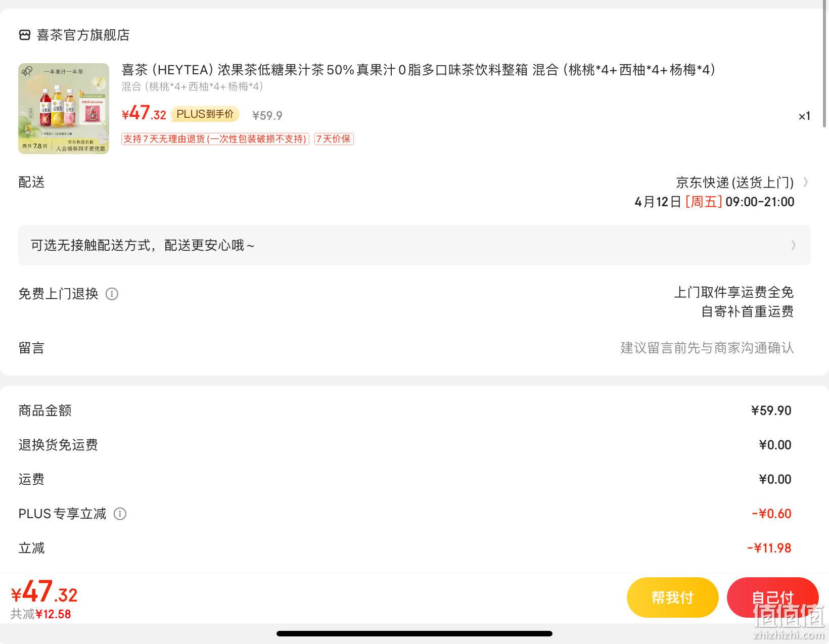Click the store icon beside 喜茶官方旗舰店

[25, 35]
